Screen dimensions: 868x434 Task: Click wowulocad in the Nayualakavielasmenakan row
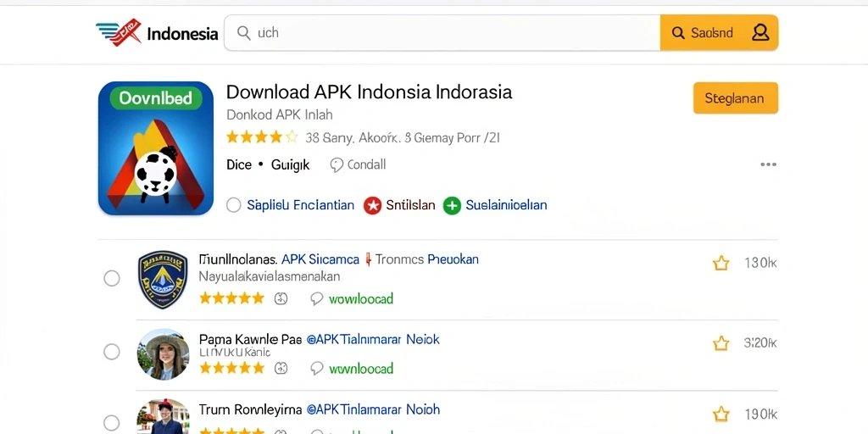[361, 299]
